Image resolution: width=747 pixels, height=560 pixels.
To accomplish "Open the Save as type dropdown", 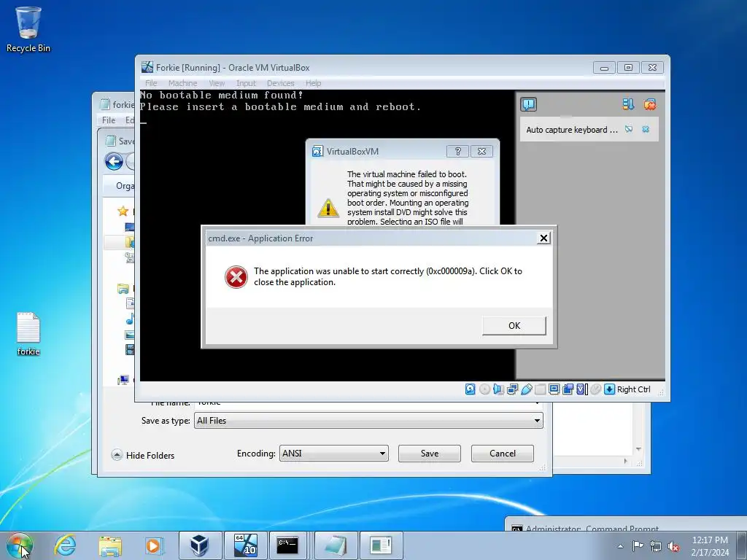I will pos(368,421).
